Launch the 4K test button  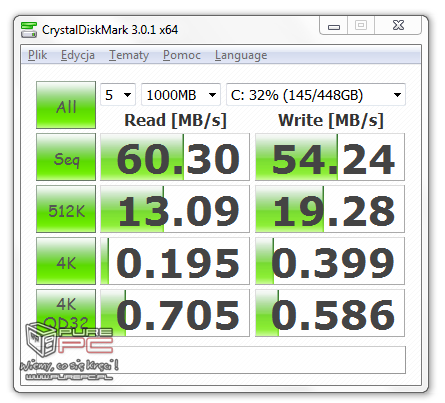(x=66, y=261)
